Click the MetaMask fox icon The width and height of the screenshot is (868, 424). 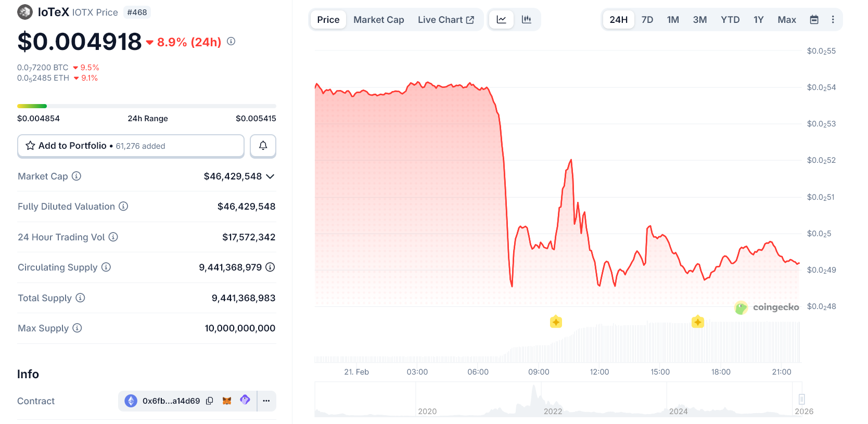coord(227,401)
